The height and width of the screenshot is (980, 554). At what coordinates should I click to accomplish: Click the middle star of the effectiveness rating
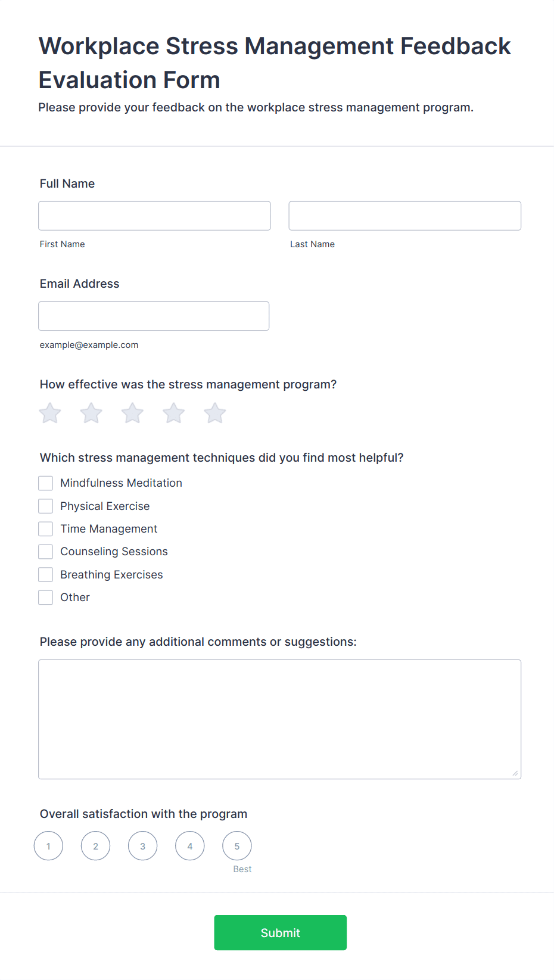pyautogui.click(x=132, y=412)
